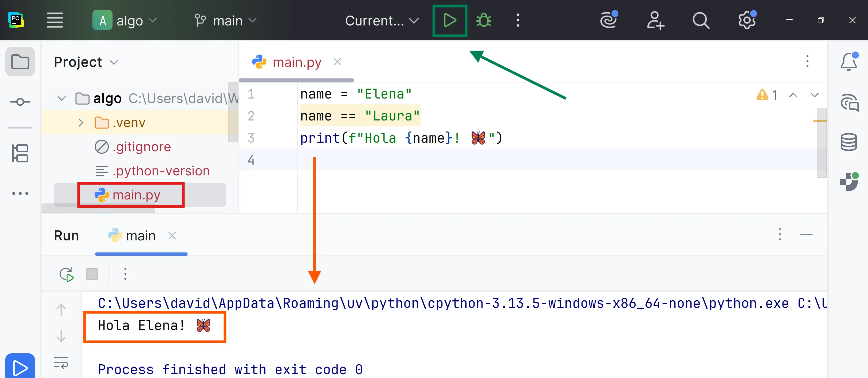
Task: Expand the .venv folder
Action: (81, 123)
